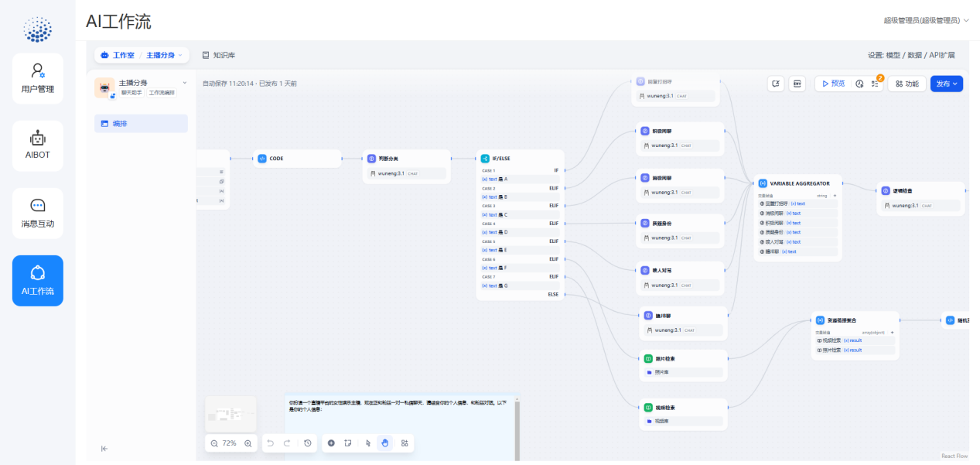Switch to the 工作室 tab

(x=118, y=55)
